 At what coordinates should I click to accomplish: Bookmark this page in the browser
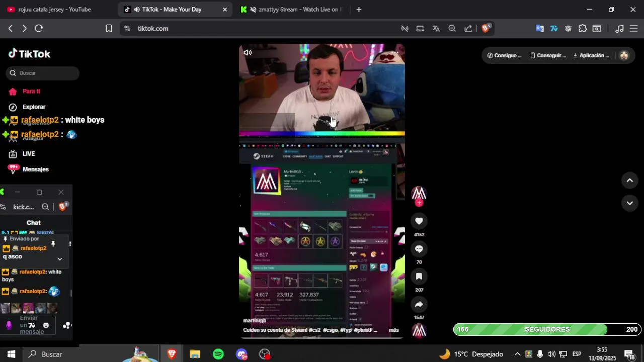click(x=109, y=29)
